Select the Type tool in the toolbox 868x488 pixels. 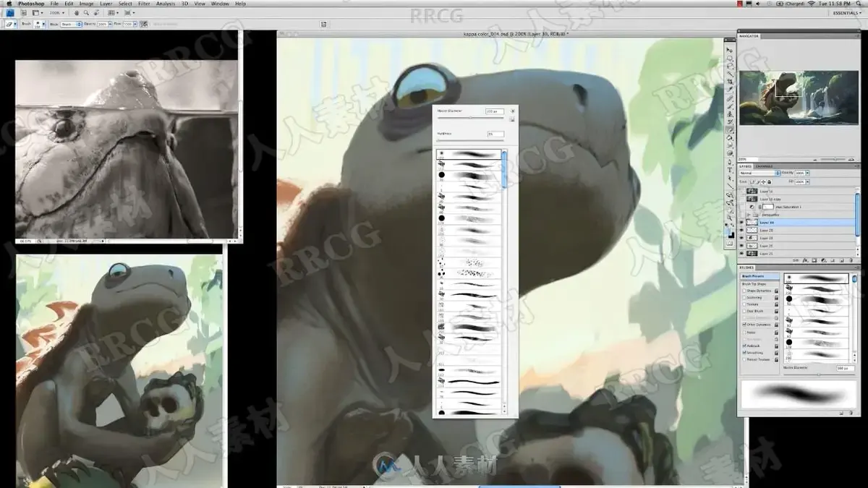(730, 171)
